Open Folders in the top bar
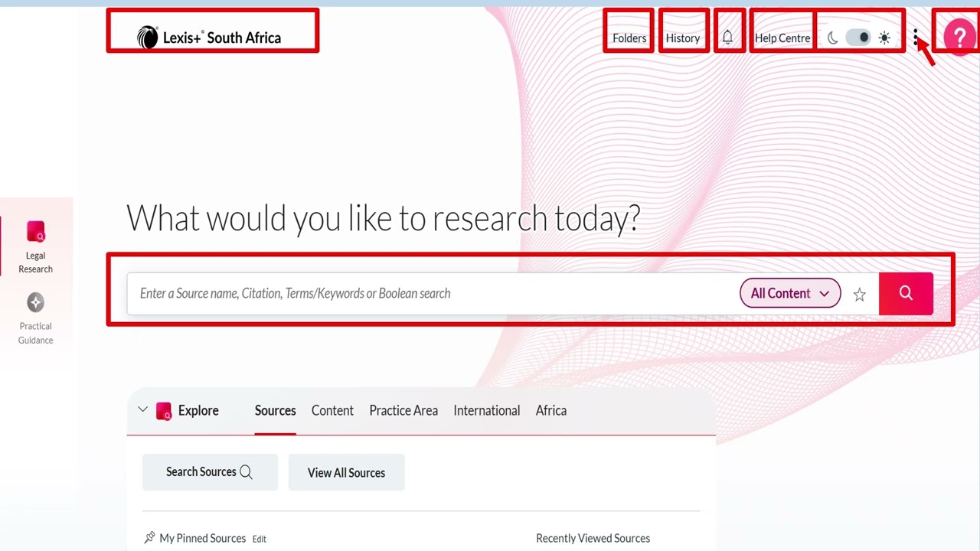This screenshot has width=980, height=551. [629, 37]
